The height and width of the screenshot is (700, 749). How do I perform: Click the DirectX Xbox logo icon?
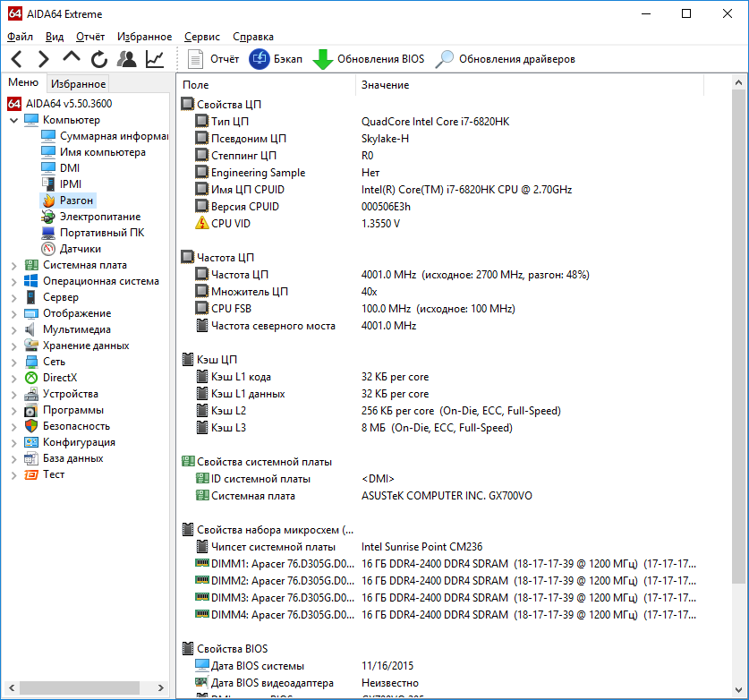pyautogui.click(x=31, y=378)
